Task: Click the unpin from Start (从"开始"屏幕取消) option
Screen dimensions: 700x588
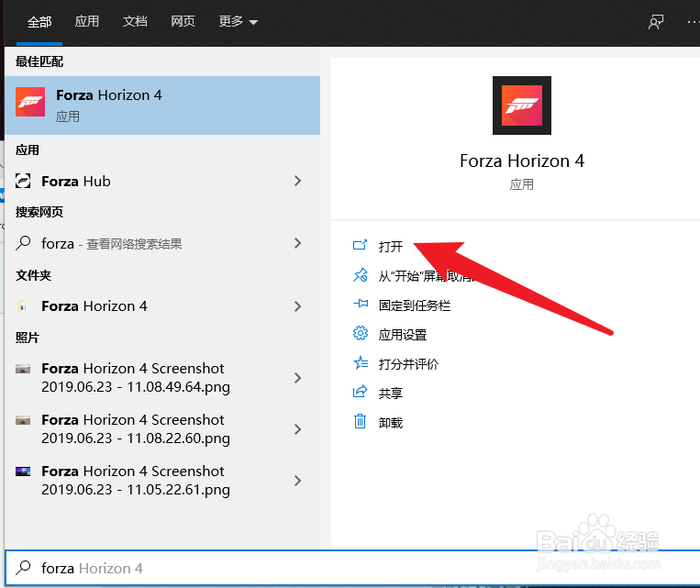Action: [427, 276]
